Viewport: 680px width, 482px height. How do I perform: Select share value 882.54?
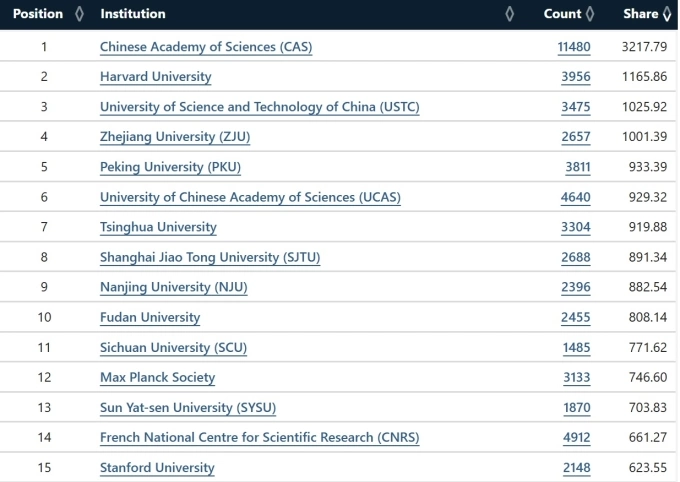tap(648, 287)
